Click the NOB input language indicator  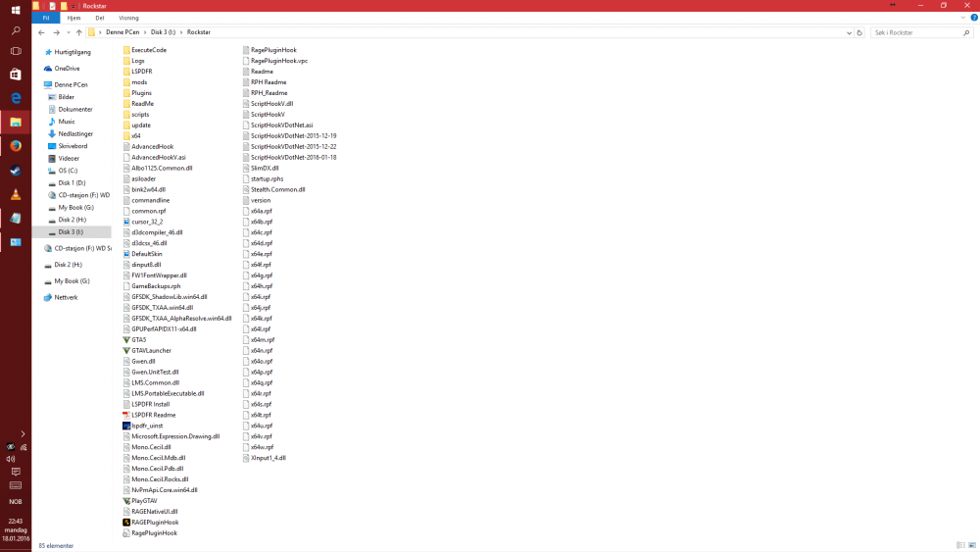pos(16,501)
